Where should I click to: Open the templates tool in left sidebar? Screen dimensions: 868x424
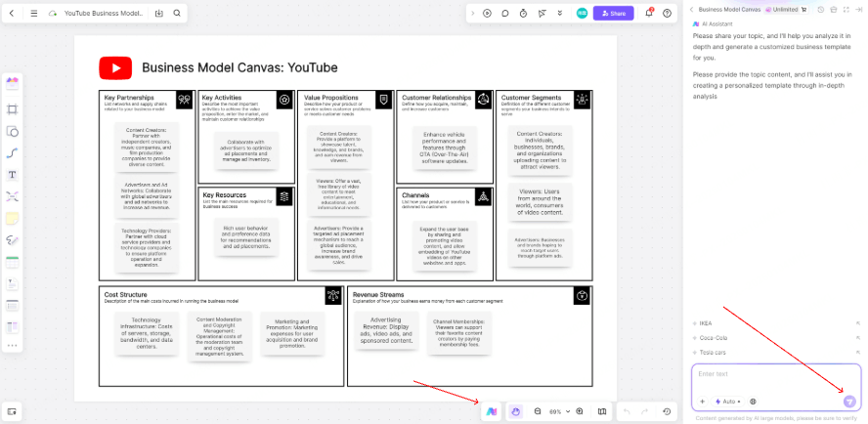tap(12, 84)
